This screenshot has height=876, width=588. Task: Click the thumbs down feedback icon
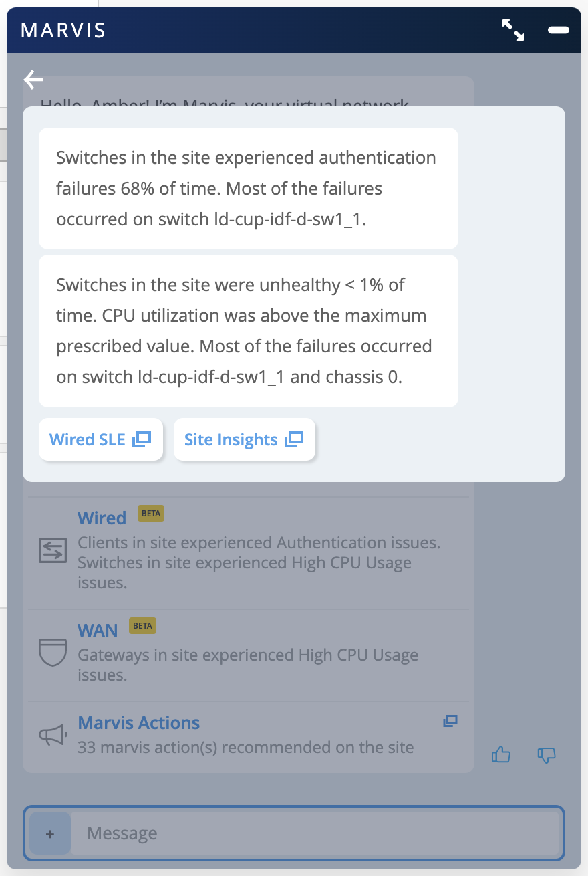tap(547, 755)
